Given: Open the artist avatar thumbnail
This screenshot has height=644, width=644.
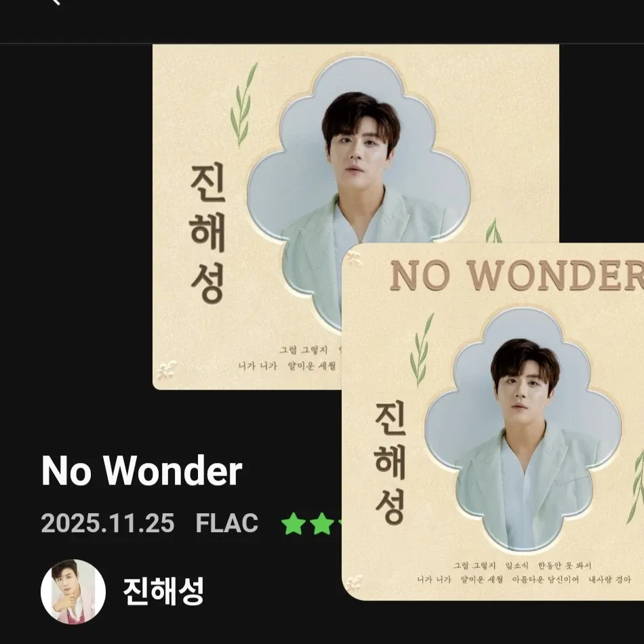Looking at the screenshot, I should [73, 591].
